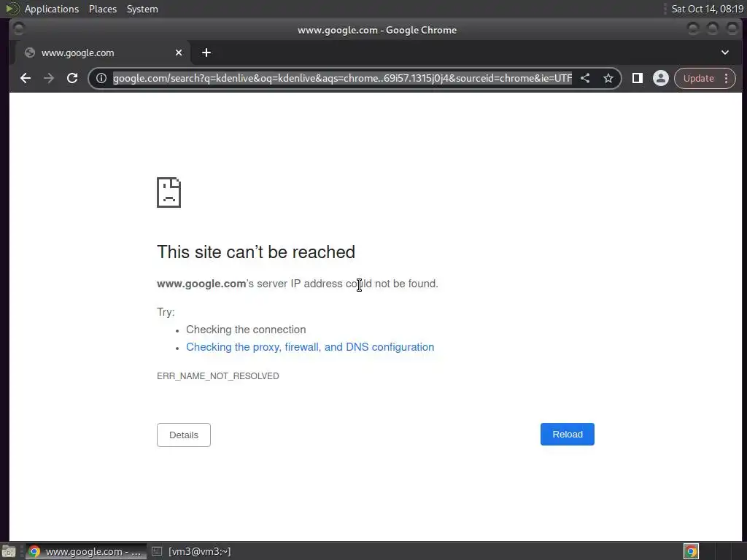The height and width of the screenshot is (560, 747).
Task: Click the ERR_NAME_NOT_RESOLVED error code text
Action: tap(217, 376)
